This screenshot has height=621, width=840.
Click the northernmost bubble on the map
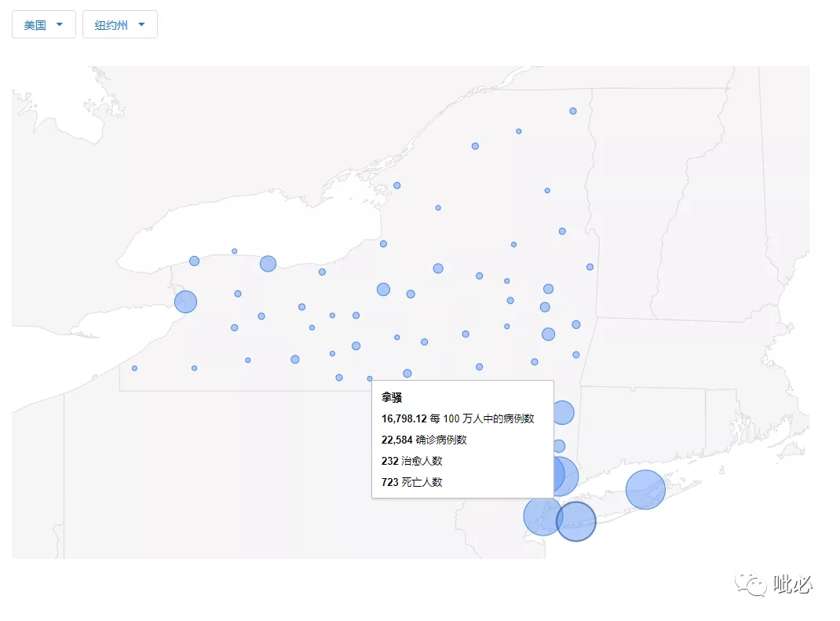click(573, 111)
